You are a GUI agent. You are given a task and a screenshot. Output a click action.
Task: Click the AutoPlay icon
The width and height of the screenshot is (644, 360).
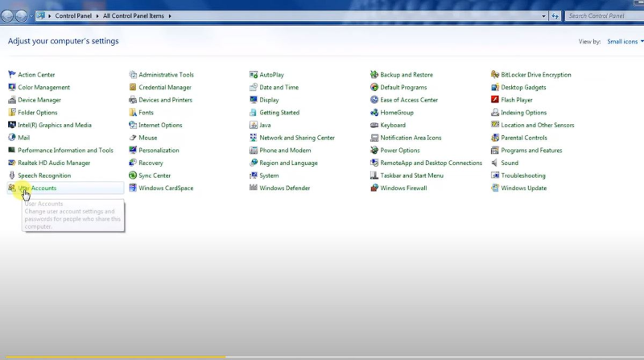point(254,74)
